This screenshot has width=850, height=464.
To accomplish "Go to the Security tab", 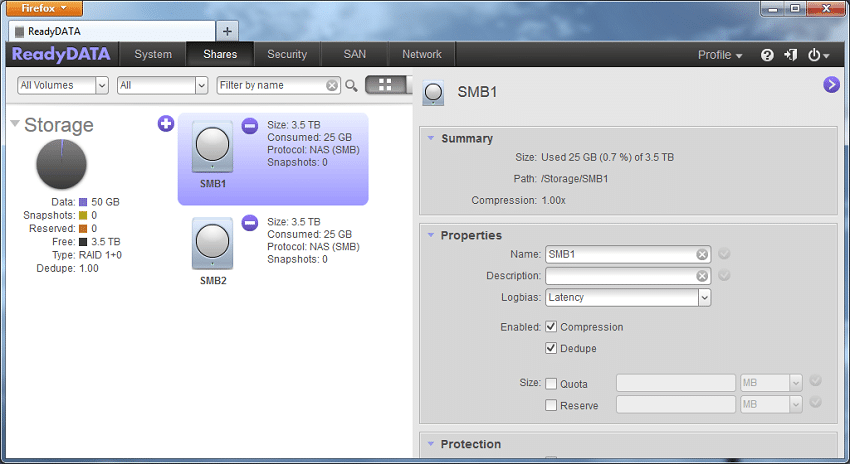I will pyautogui.click(x=287, y=54).
